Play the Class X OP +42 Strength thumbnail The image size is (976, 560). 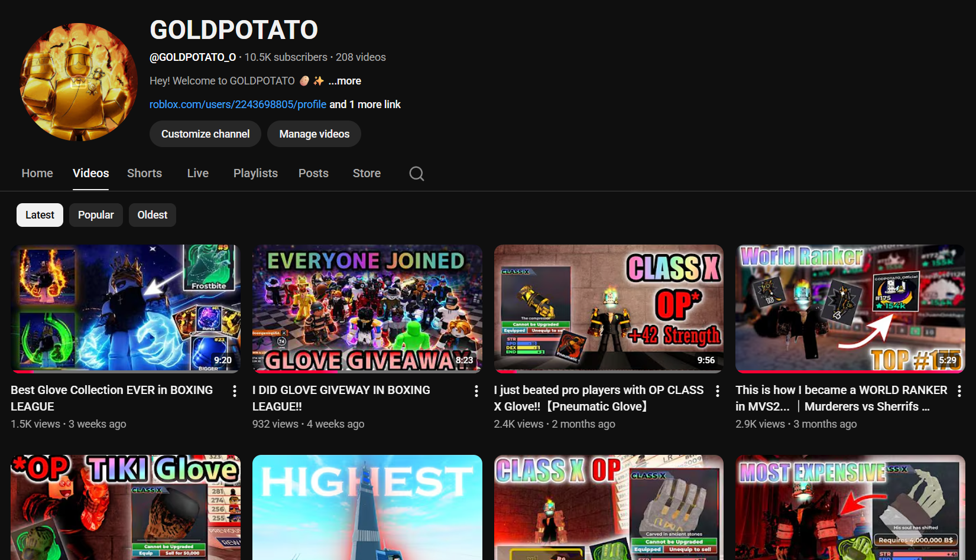(x=608, y=308)
